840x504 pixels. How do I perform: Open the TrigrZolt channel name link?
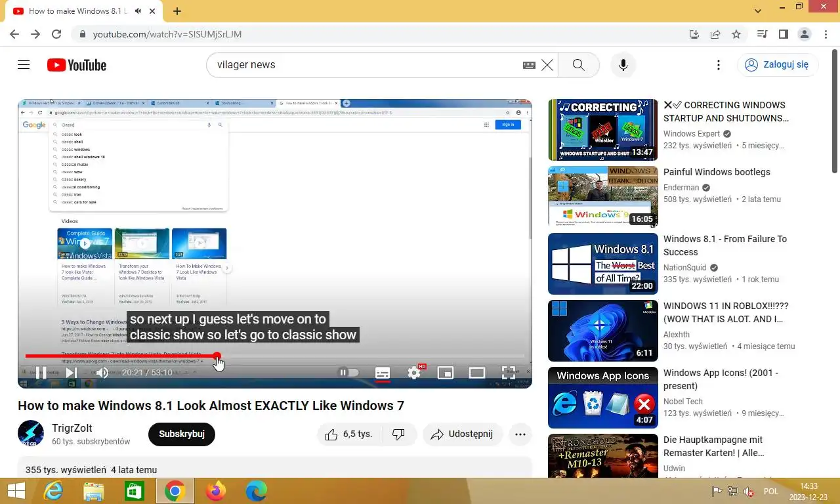[x=72, y=428]
